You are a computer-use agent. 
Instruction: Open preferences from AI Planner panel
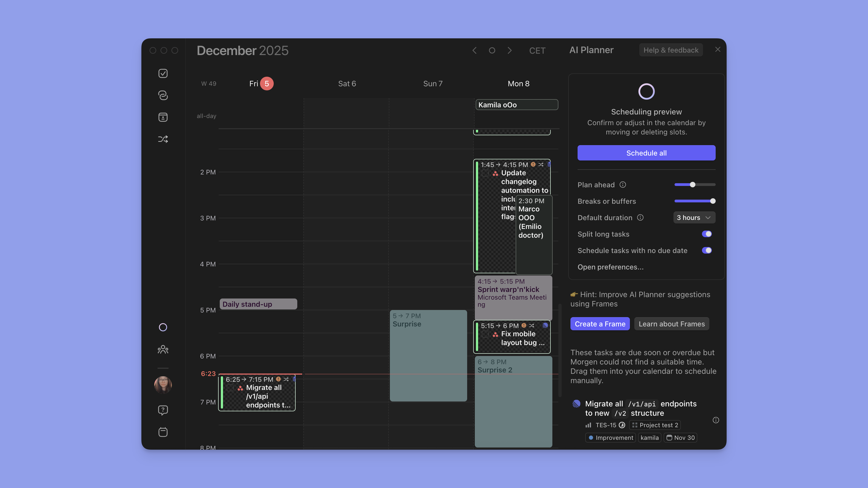[610, 267]
